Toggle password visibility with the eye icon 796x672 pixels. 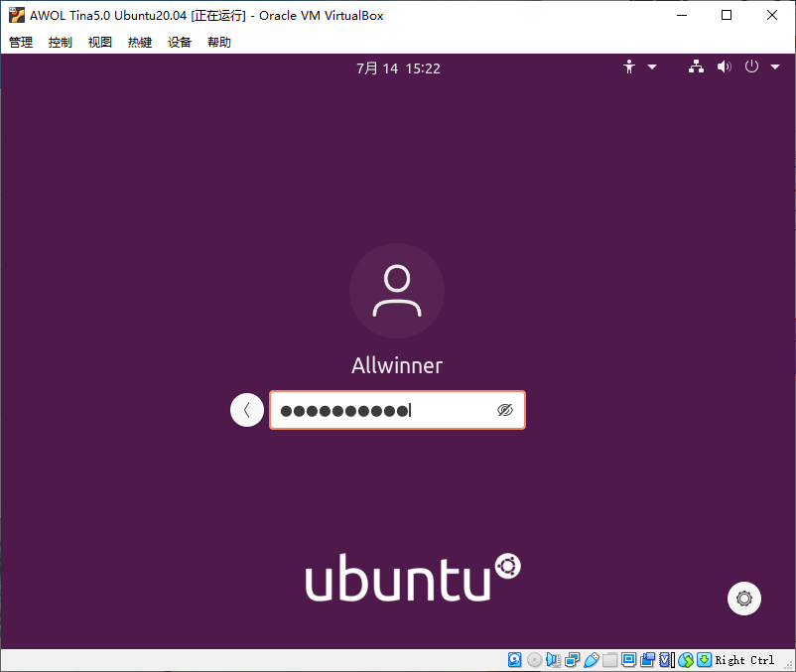pyautogui.click(x=504, y=410)
